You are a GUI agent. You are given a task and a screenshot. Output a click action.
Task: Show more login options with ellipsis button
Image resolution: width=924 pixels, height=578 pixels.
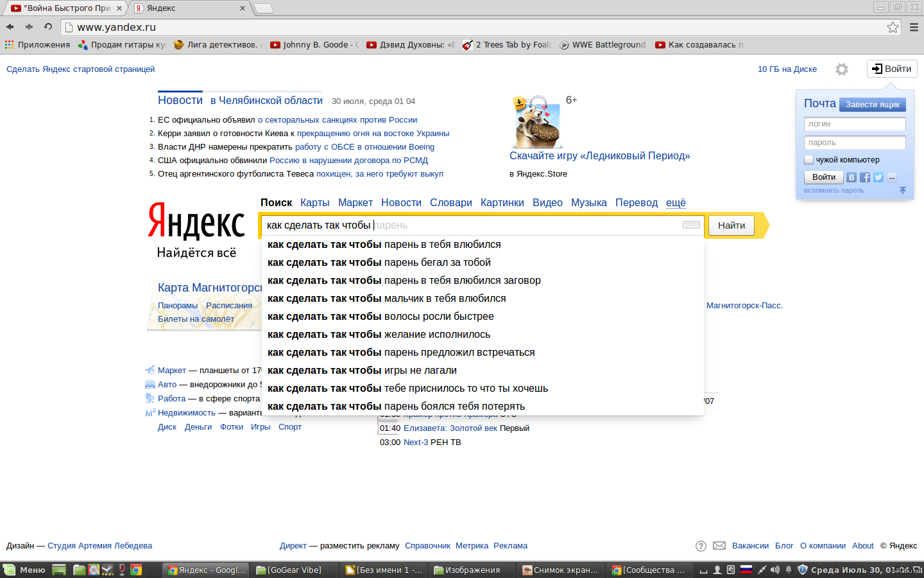click(x=892, y=177)
